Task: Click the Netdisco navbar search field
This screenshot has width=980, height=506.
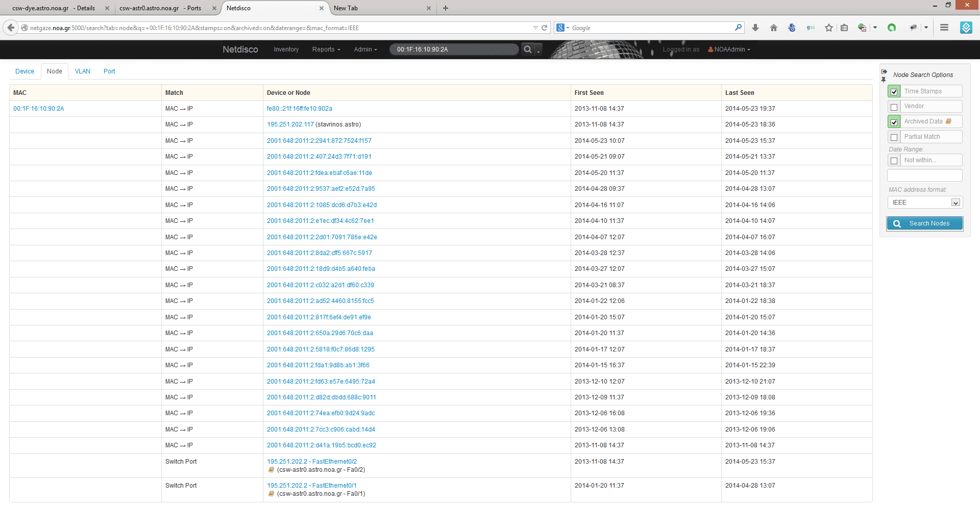Action: pyautogui.click(x=454, y=49)
